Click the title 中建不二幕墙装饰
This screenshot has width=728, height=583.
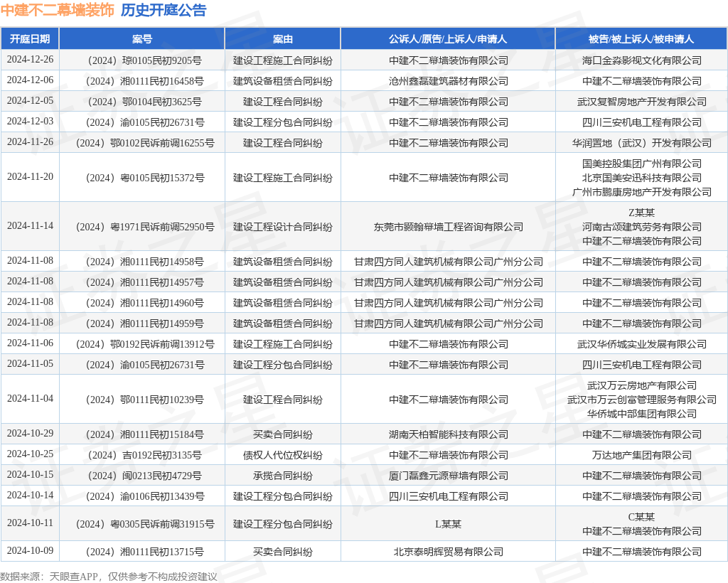click(x=57, y=10)
